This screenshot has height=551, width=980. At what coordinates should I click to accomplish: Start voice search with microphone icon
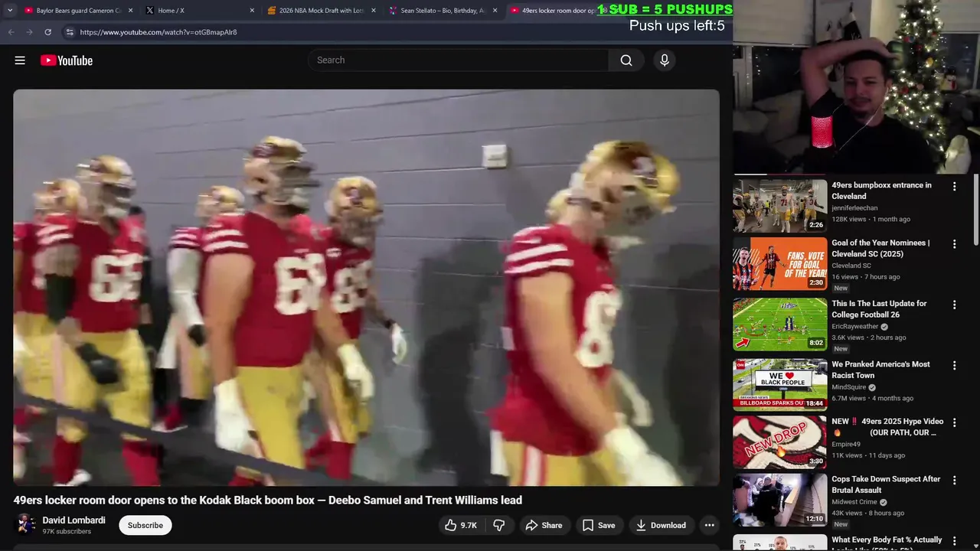click(x=664, y=60)
